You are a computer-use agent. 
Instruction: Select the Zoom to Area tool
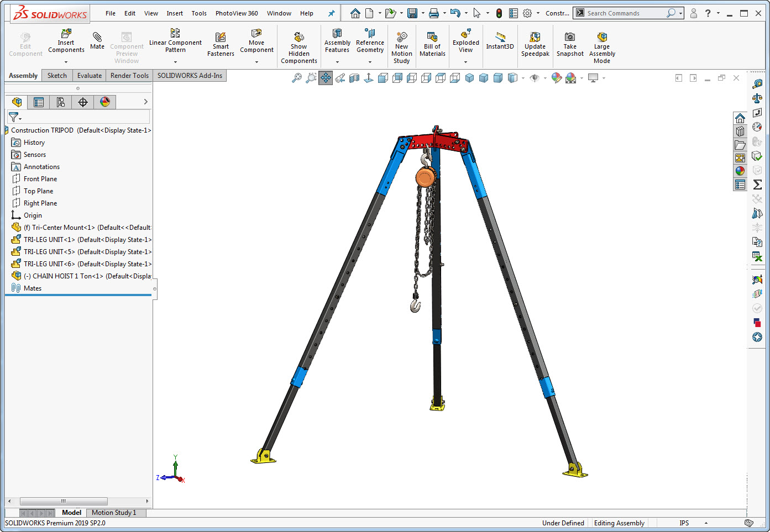(311, 78)
